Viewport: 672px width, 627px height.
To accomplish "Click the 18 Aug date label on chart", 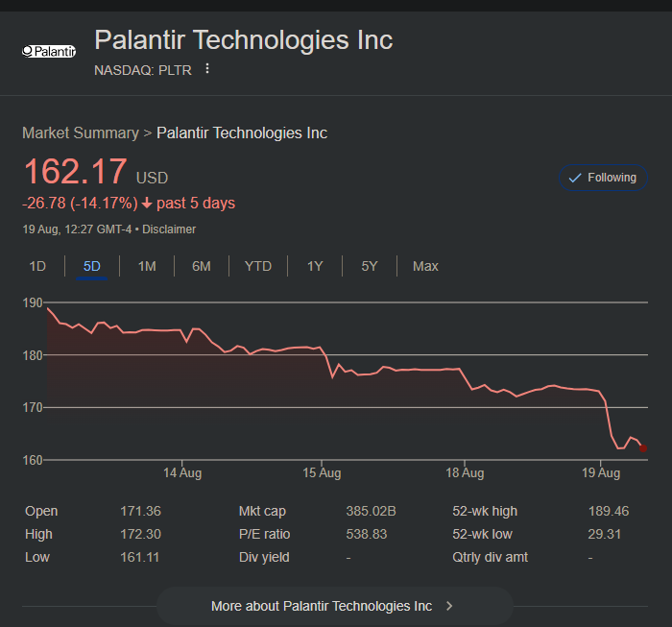I will point(465,472).
